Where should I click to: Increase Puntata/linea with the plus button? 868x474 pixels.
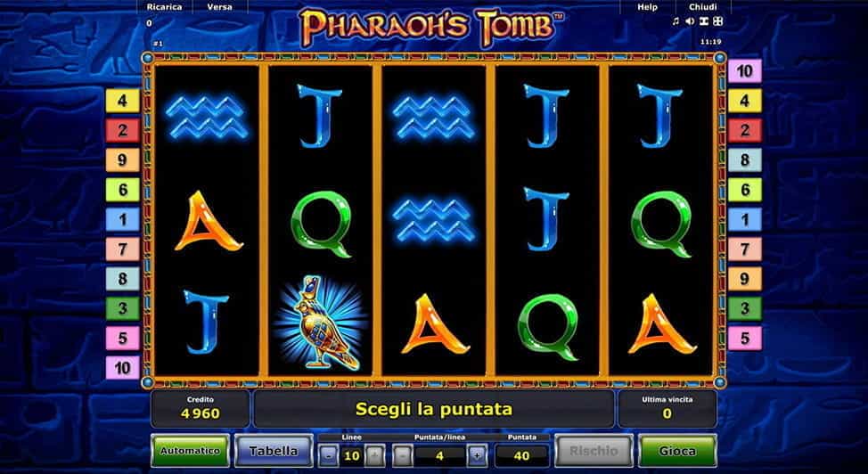477,456
